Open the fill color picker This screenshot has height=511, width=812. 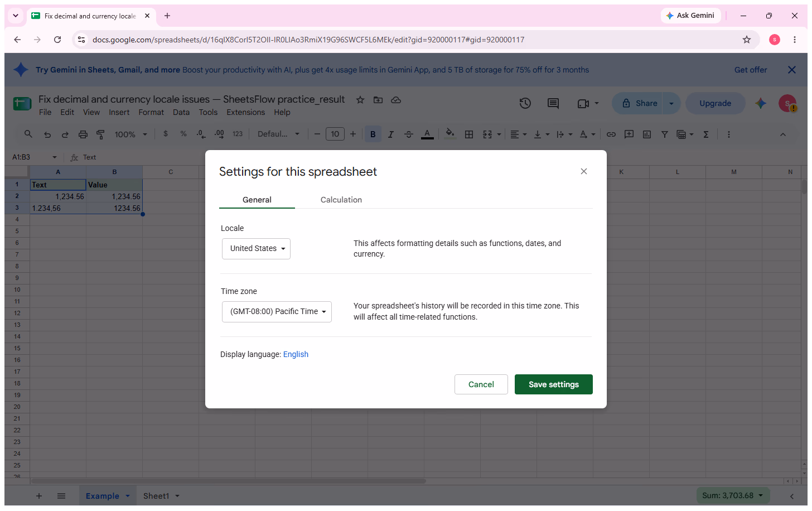coord(450,134)
